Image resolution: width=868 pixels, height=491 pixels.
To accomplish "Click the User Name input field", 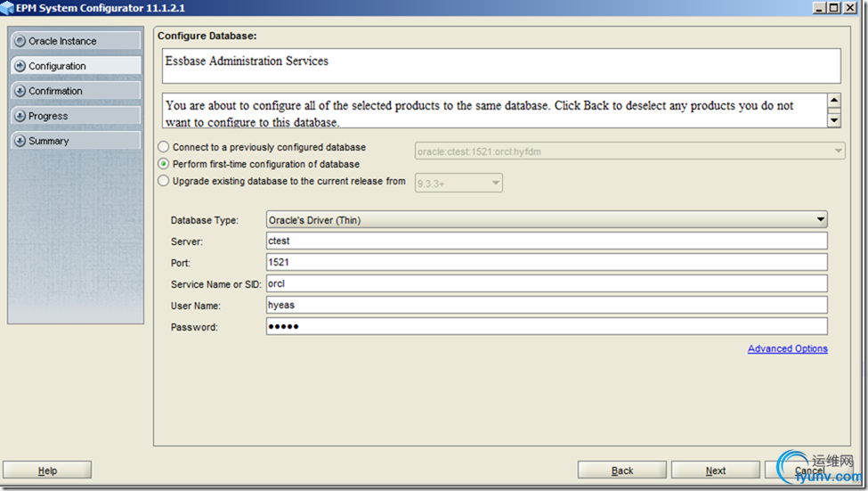I will pyautogui.click(x=547, y=306).
